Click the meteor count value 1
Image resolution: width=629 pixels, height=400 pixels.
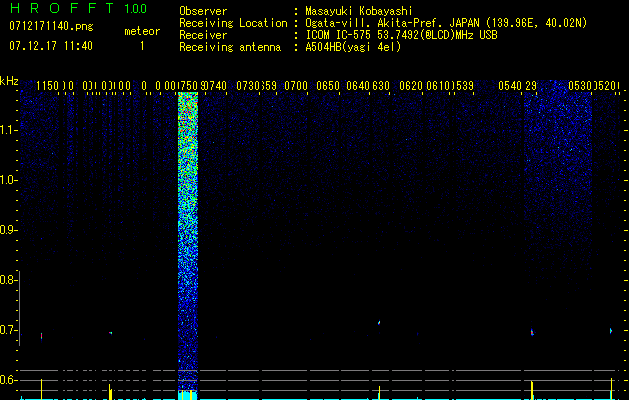142,46
